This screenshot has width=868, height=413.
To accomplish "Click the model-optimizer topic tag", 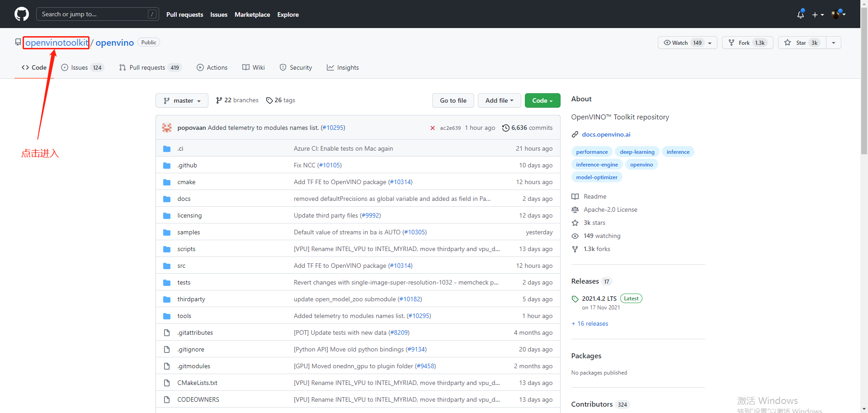I will click(x=597, y=177).
